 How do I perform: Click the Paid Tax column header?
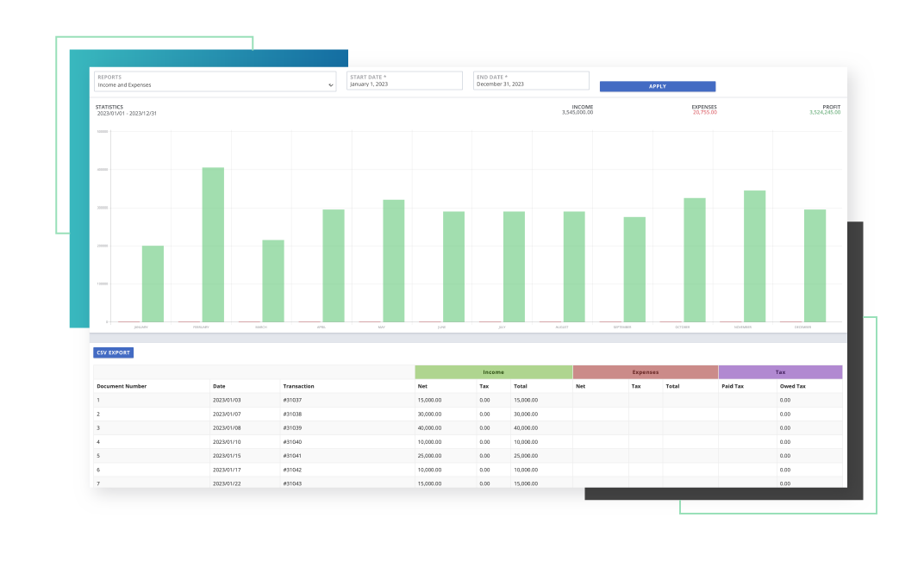733,386
